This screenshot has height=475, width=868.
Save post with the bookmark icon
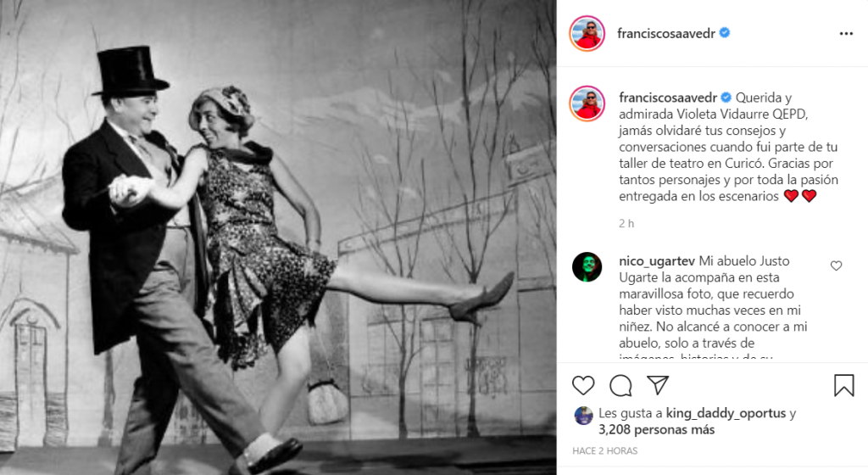click(843, 385)
